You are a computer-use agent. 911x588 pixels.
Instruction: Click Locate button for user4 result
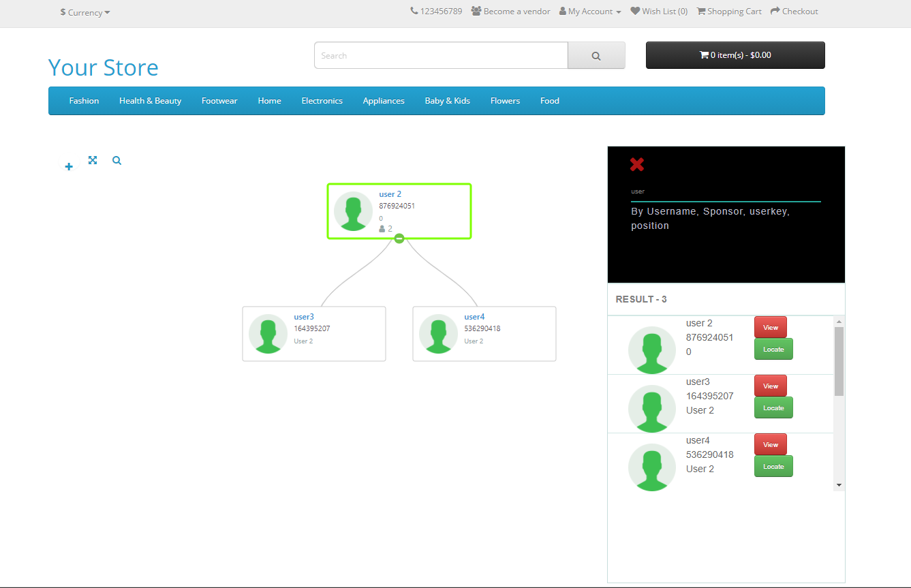coord(773,467)
